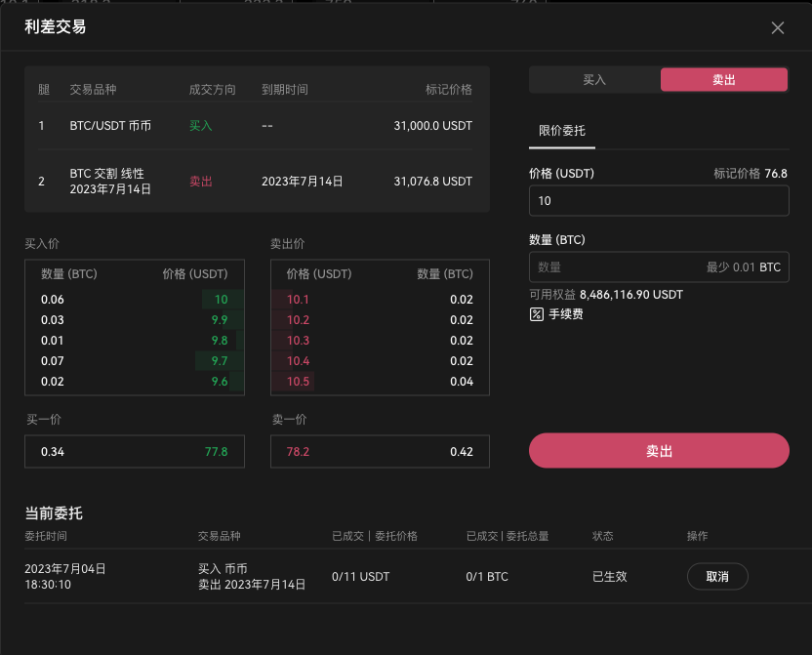Choose ask price 10.3 row
The image size is (812, 655).
(298, 341)
